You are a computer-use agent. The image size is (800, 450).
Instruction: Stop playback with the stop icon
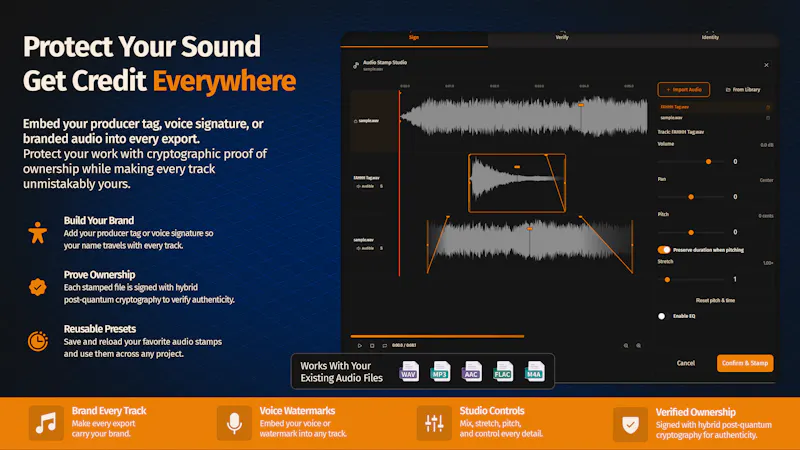point(372,346)
